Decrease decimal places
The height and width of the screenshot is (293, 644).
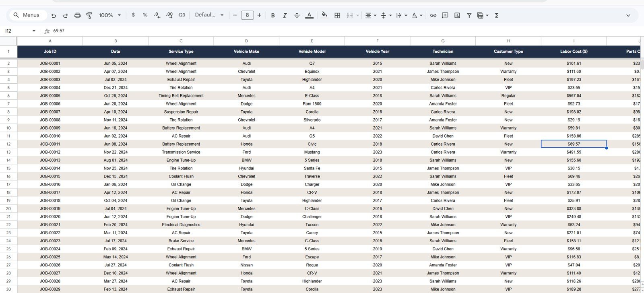(x=157, y=15)
